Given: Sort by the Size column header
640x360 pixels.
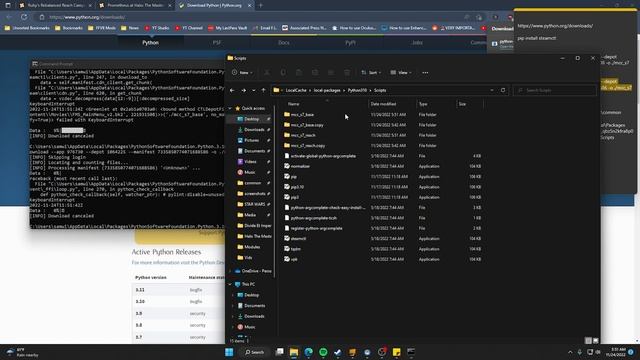Looking at the screenshot, I should pyautogui.click(x=462, y=104).
